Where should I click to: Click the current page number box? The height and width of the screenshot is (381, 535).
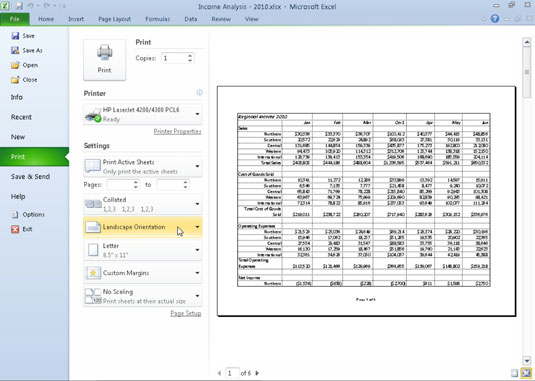pos(232,373)
